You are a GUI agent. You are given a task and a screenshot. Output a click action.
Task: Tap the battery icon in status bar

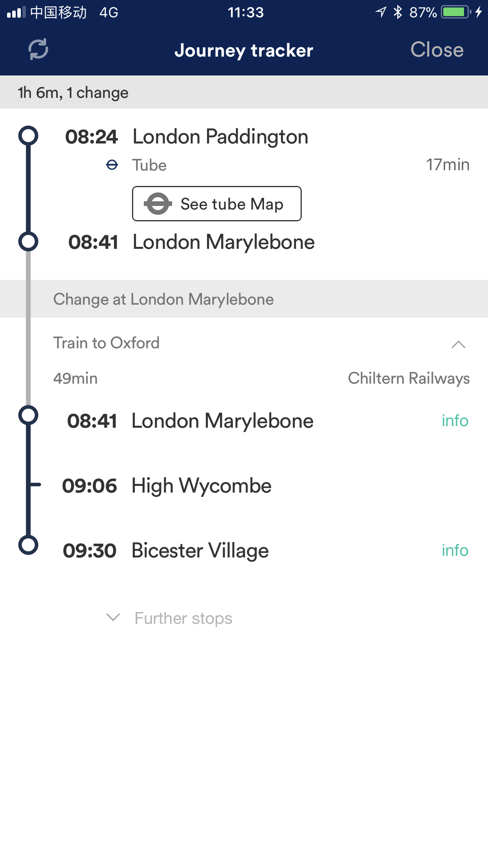tap(455, 12)
